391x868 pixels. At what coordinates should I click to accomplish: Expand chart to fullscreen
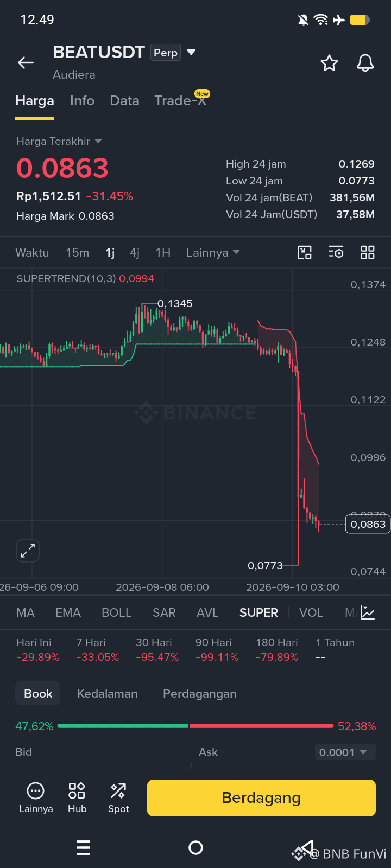[28, 551]
